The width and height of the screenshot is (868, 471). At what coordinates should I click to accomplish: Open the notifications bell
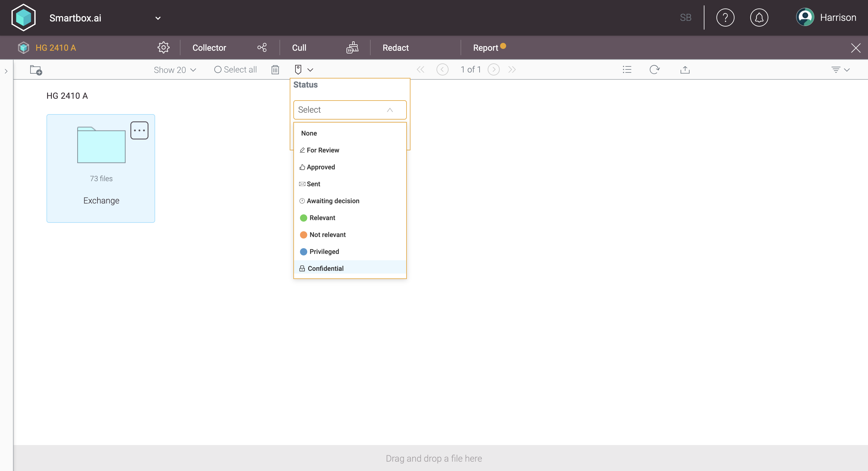(759, 18)
